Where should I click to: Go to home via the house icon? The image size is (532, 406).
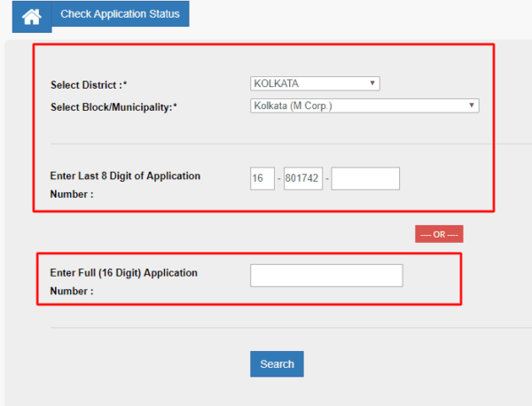pos(32,17)
